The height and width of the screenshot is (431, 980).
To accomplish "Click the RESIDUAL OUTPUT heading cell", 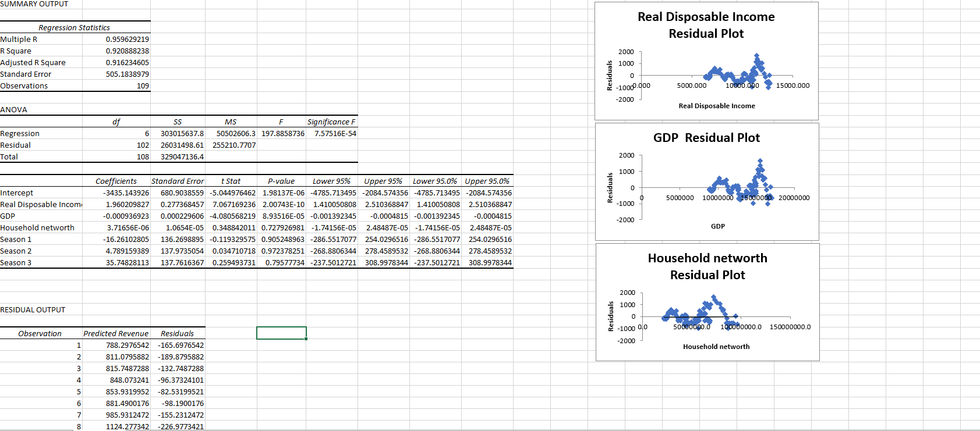I will click(x=33, y=310).
